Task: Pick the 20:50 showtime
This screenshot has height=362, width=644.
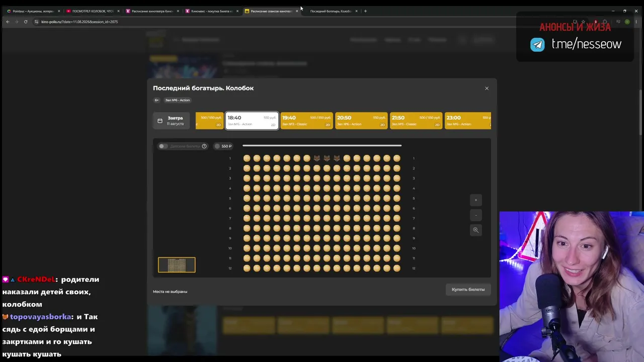Action: tap(361, 121)
